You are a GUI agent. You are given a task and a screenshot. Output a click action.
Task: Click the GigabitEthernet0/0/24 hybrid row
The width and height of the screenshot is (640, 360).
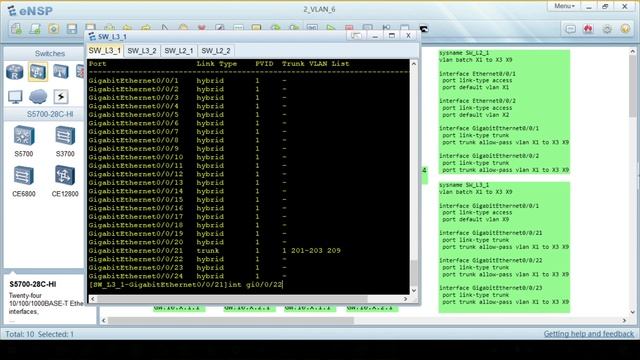188,276
